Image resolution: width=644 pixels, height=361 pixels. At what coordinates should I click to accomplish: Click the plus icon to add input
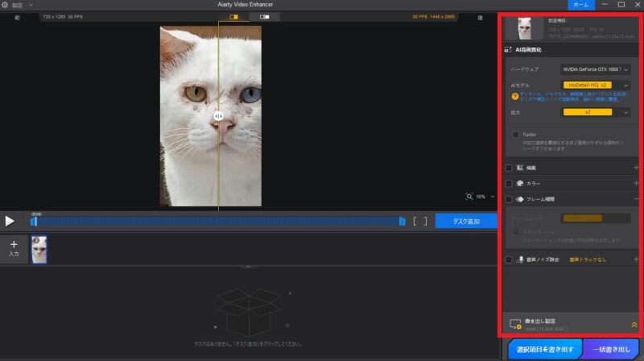tap(14, 245)
